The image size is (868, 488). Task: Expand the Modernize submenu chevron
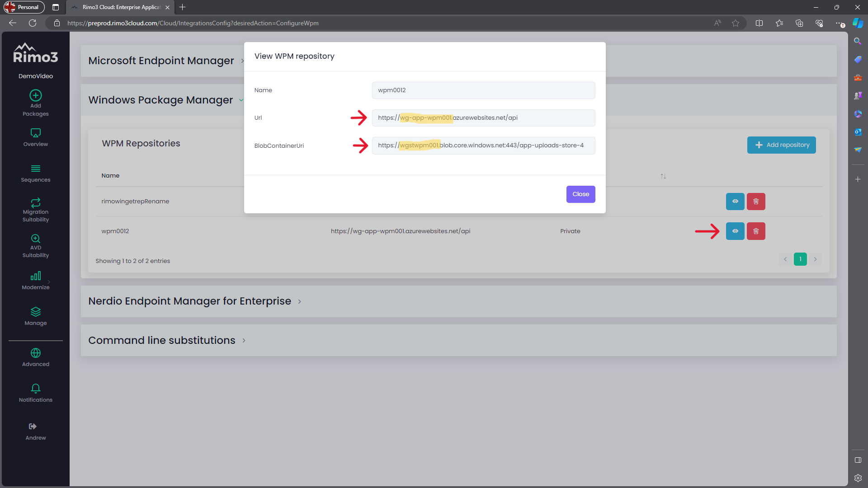49,282
